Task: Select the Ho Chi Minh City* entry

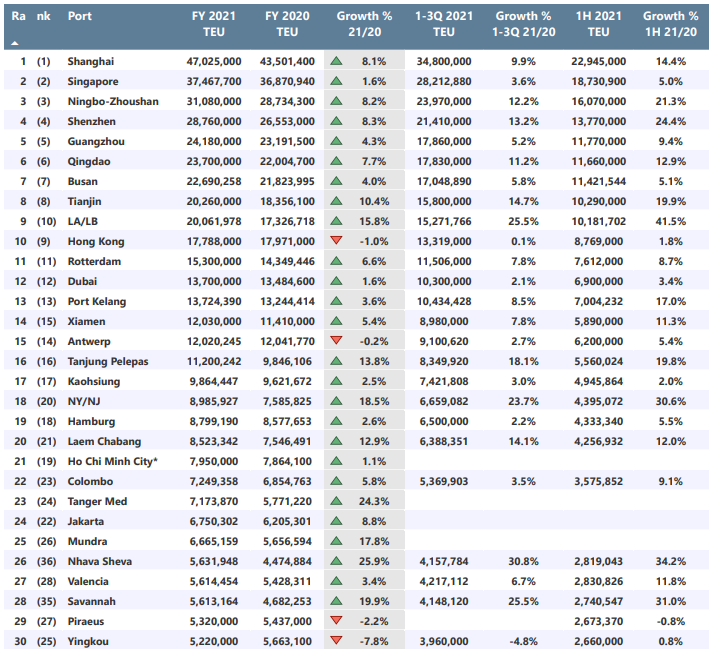Action: point(112,461)
